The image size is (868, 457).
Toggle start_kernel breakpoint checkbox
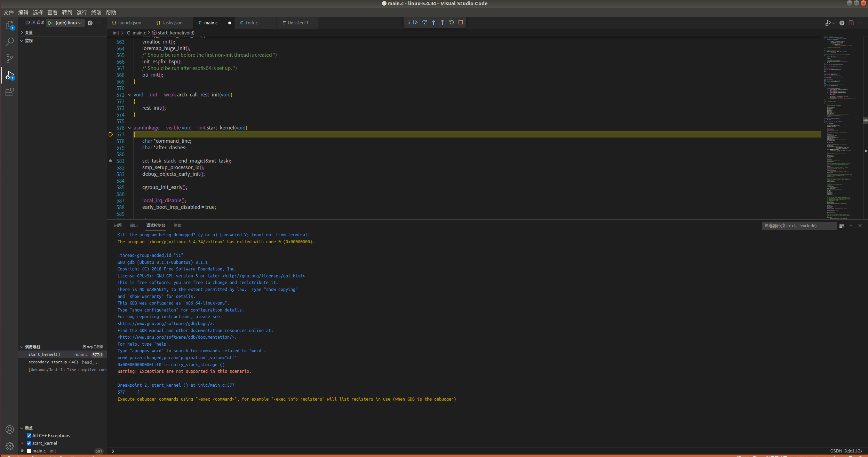pos(29,443)
